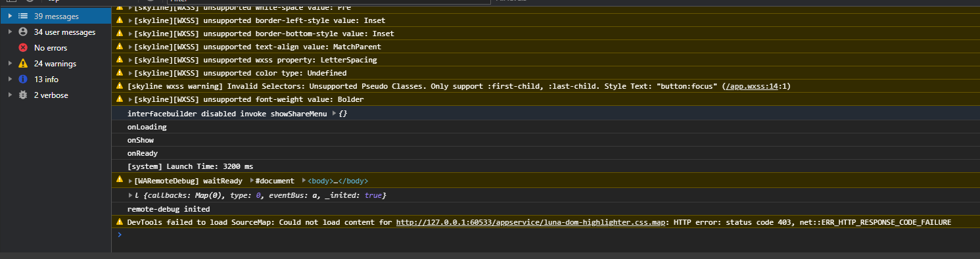980x259 pixels.
Task: Click the console prompt input line
Action: coord(546,235)
